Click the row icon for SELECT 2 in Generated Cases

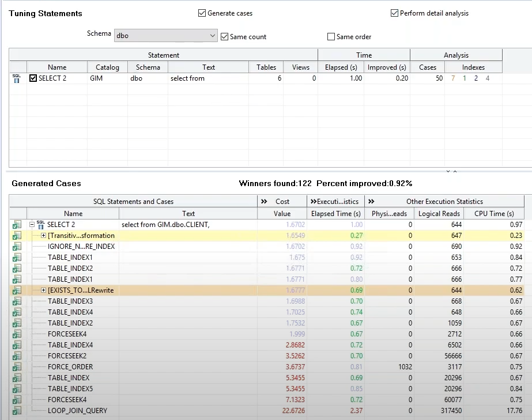coord(17,225)
